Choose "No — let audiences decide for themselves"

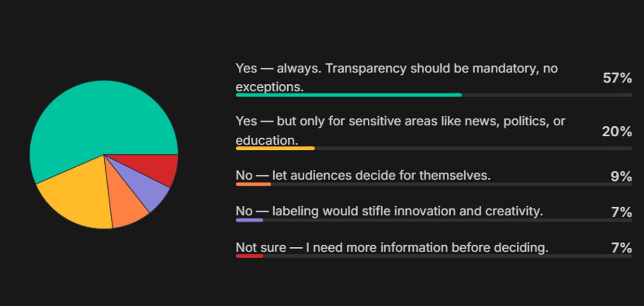[363, 175]
